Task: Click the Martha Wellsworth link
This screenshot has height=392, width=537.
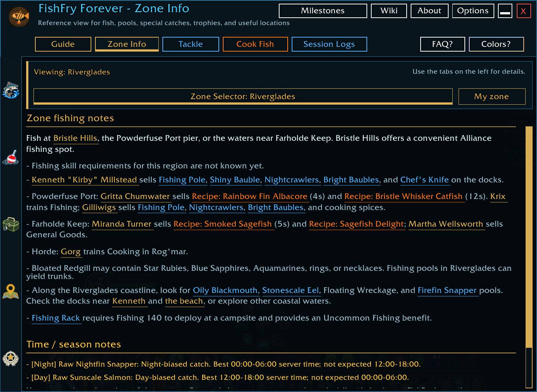Action: coord(446,224)
